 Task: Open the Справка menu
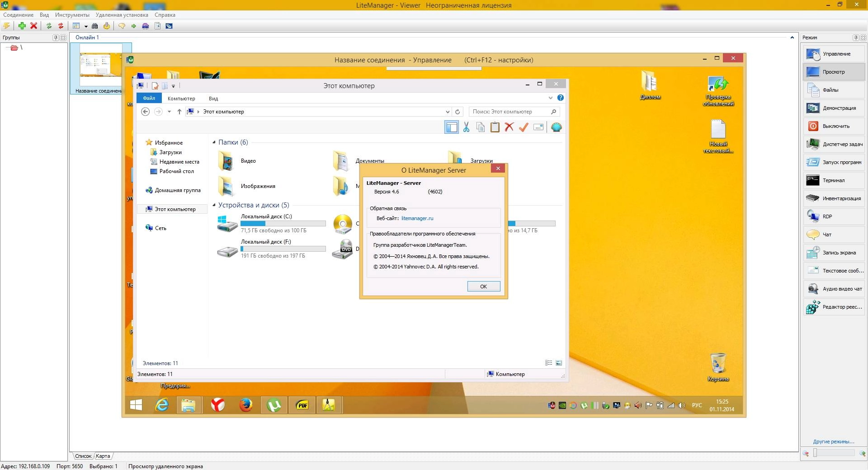click(165, 15)
